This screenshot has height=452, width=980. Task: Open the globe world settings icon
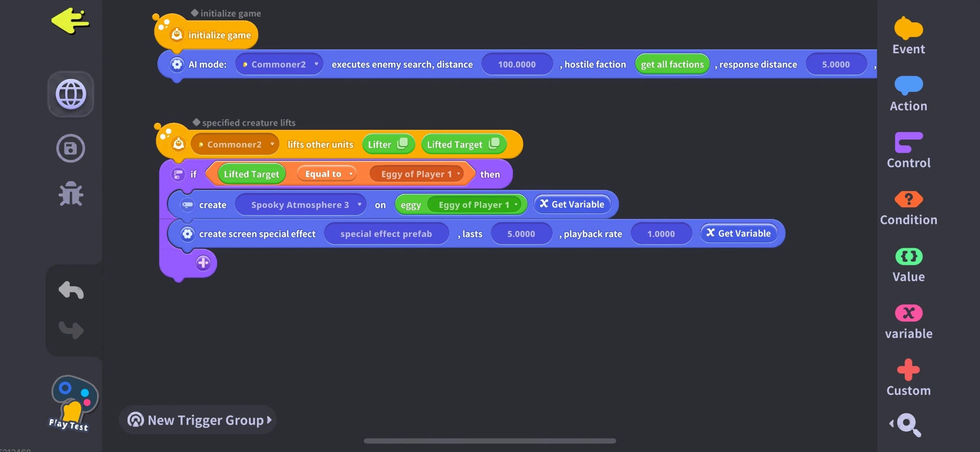point(71,94)
